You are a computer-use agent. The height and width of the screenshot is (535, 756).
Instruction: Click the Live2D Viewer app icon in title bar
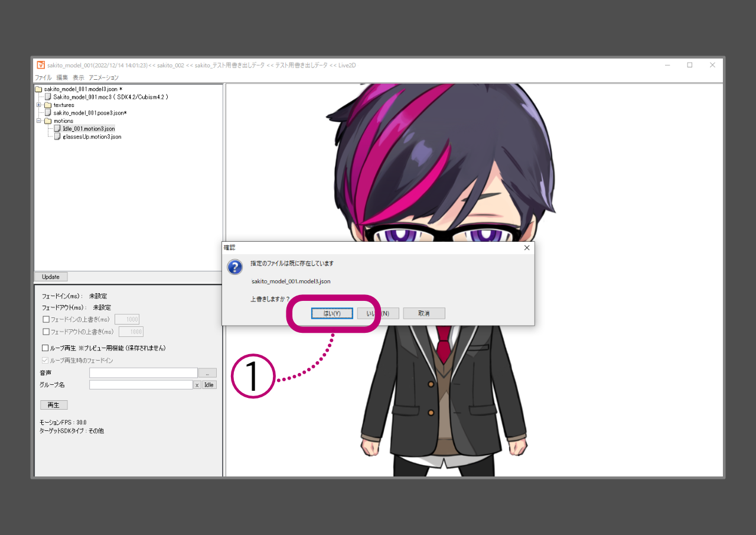click(41, 65)
